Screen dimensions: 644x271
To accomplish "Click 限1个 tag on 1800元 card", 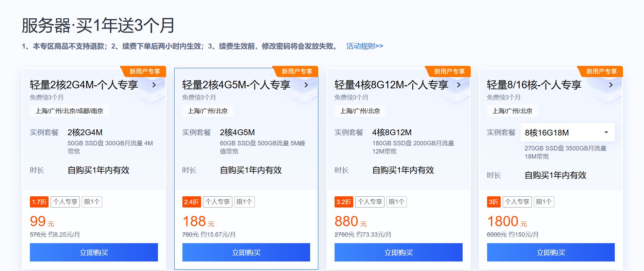I will pos(544,202).
